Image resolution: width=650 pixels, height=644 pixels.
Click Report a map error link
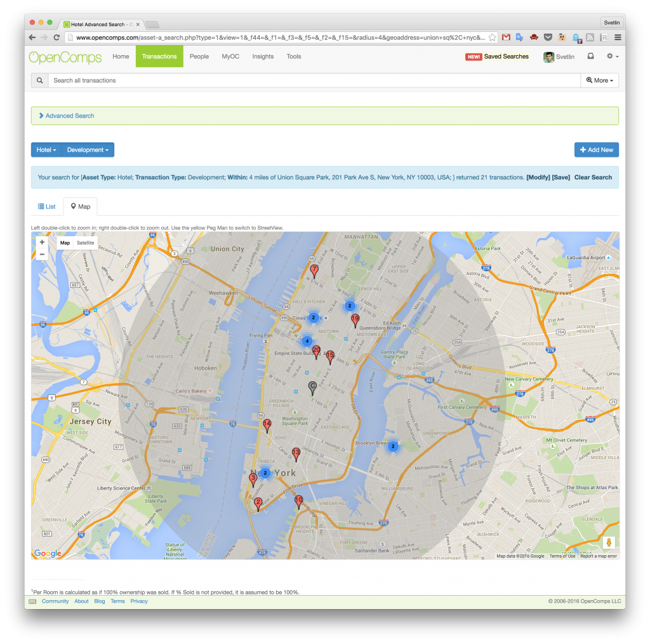(x=599, y=556)
